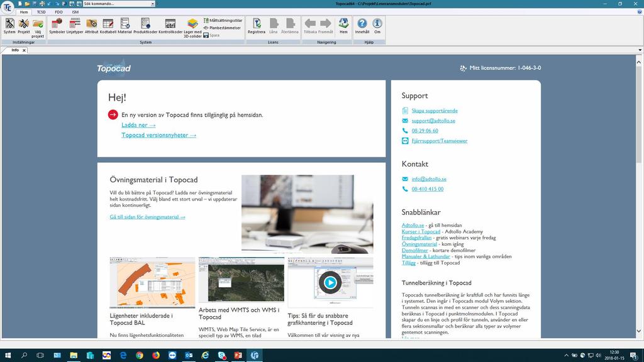Click the Ladda ner link
Image resolution: width=644 pixels, height=362 pixels.
click(138, 125)
